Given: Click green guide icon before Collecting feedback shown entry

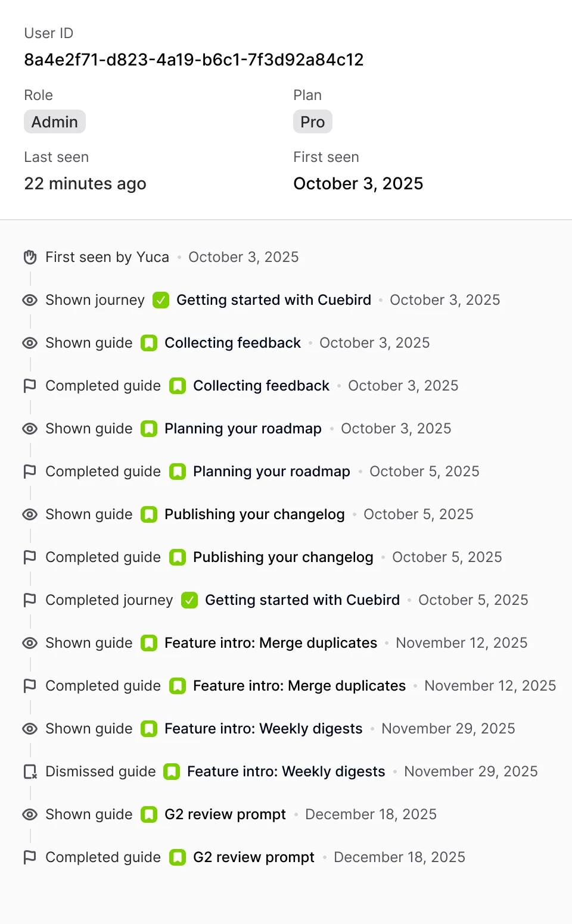Looking at the screenshot, I should pos(149,343).
